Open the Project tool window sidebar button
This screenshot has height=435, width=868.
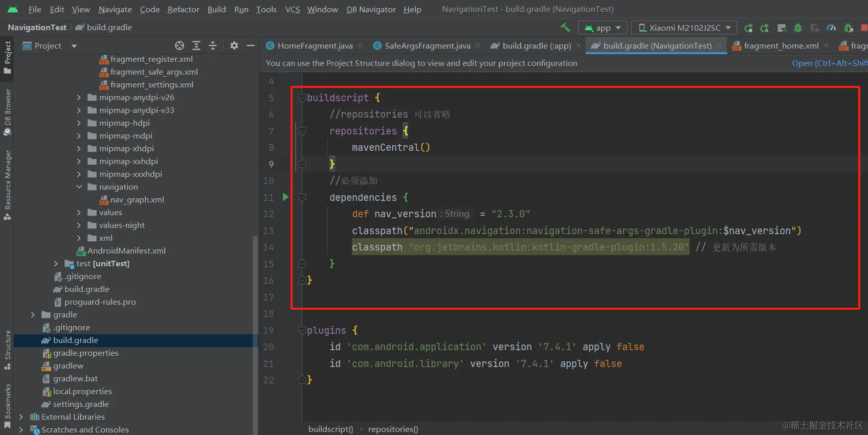(x=7, y=57)
